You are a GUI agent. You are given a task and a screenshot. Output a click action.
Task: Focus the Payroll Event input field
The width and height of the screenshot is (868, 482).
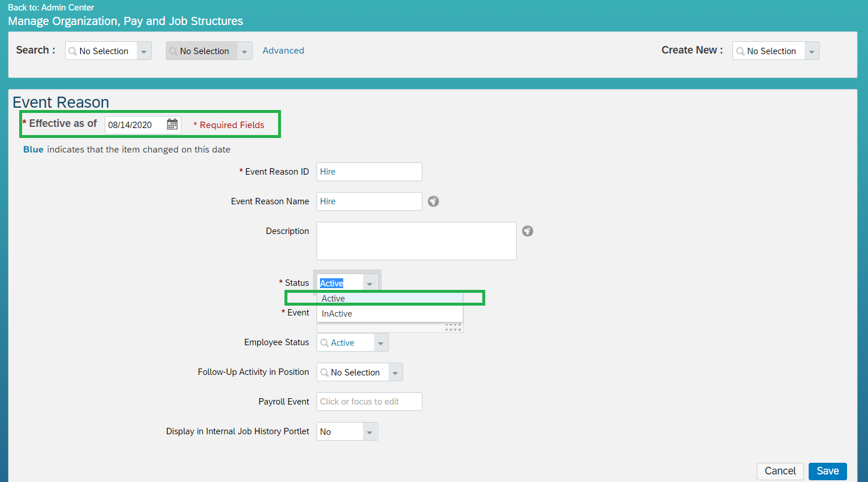(369, 401)
